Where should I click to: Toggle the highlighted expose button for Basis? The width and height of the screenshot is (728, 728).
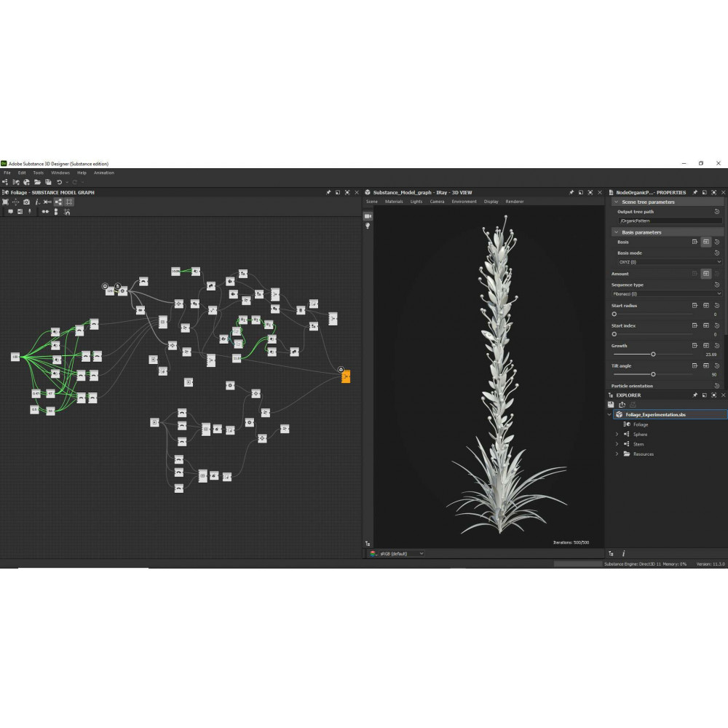[x=705, y=242]
